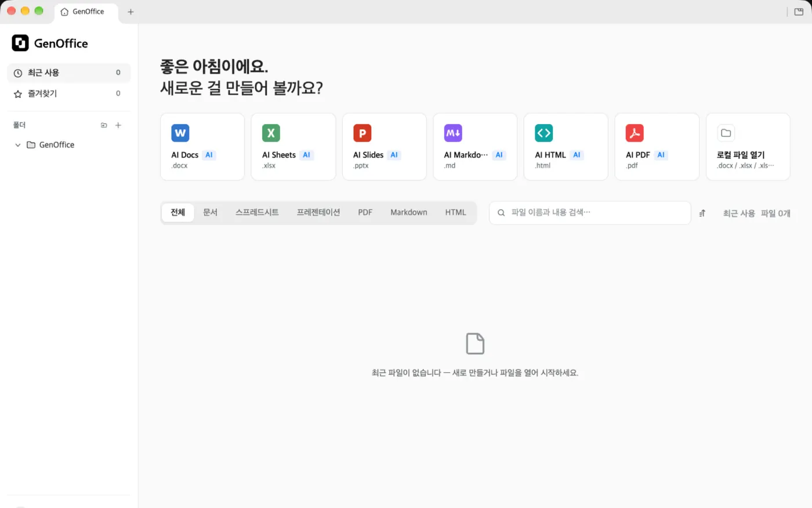Viewport: 812px width, 508px height.
Task: Click the AI badge on AI Sheets card
Action: (x=307, y=155)
